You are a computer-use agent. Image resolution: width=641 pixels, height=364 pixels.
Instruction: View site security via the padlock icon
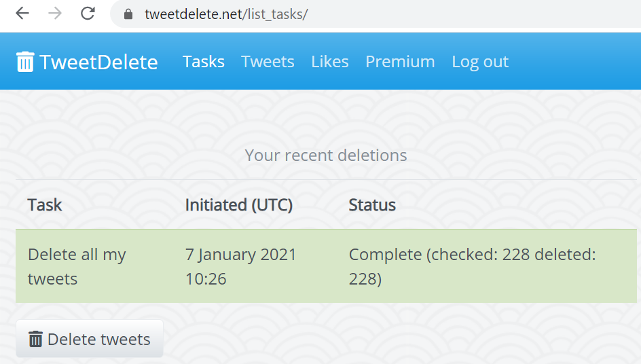[x=128, y=14]
